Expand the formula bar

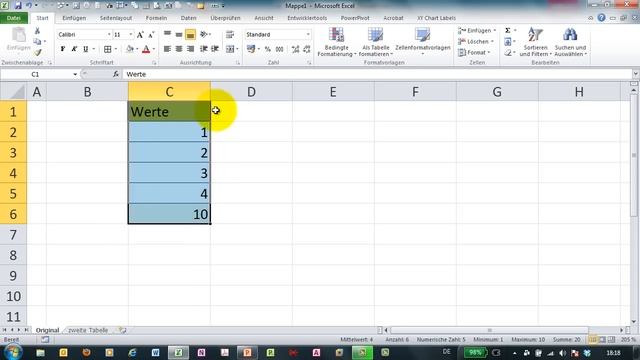pos(636,74)
